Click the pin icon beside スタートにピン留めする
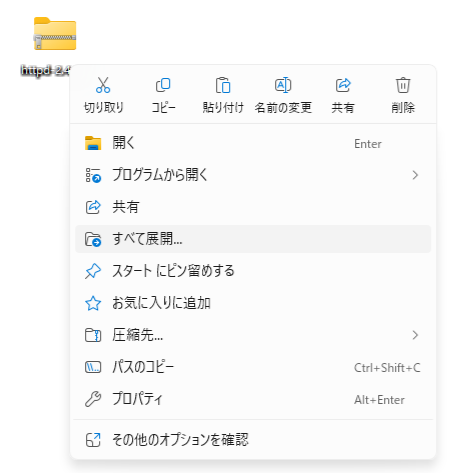 point(93,271)
